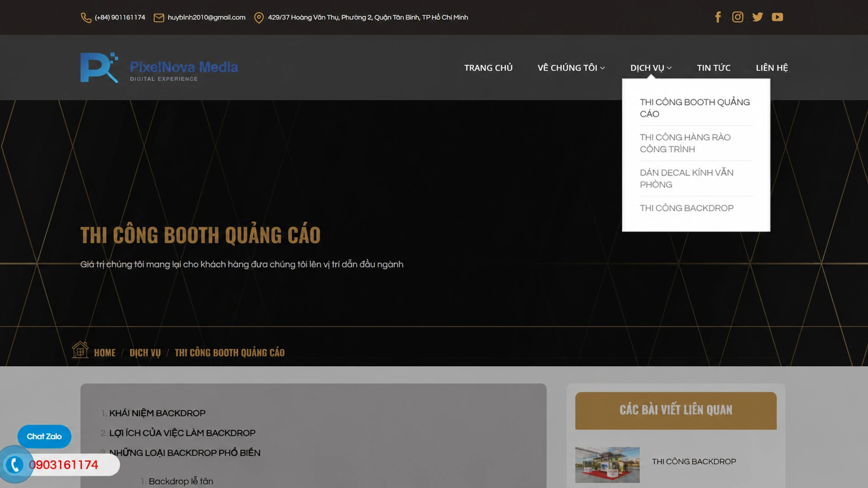Select THI CÔNG HÀNG RÀO CÔNG TRÌNH entry
The width and height of the screenshot is (868, 488).
696,143
